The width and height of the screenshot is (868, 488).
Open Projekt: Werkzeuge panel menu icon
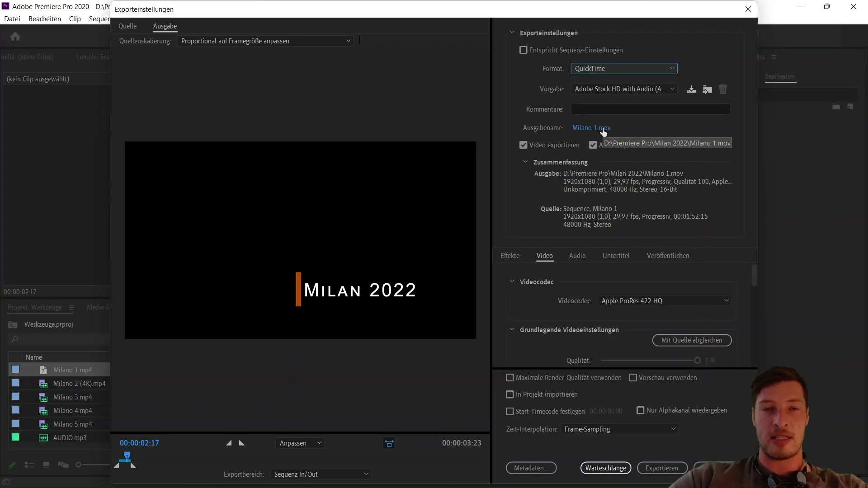pos(71,307)
